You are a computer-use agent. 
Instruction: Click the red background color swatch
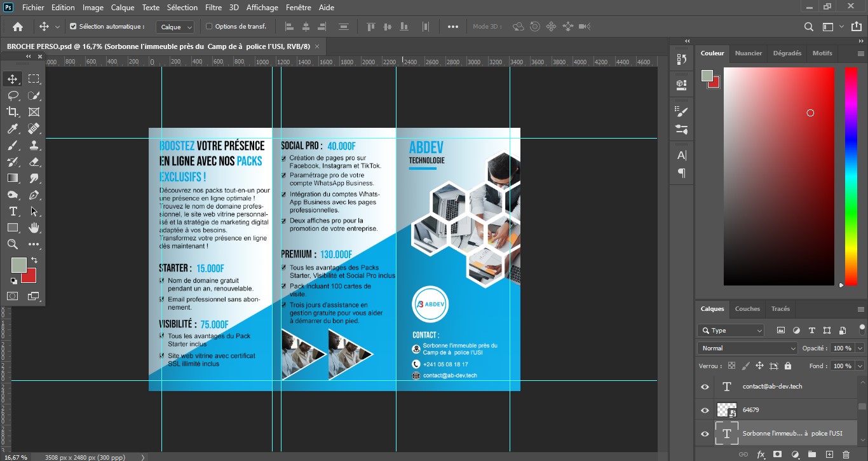click(30, 277)
